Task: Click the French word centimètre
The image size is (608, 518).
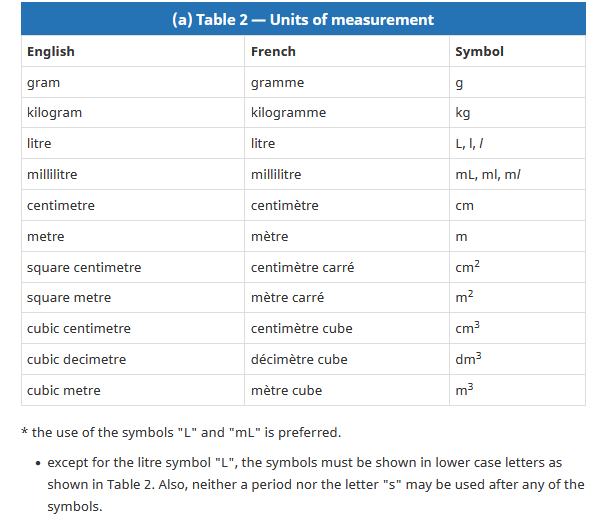Action: click(x=285, y=205)
